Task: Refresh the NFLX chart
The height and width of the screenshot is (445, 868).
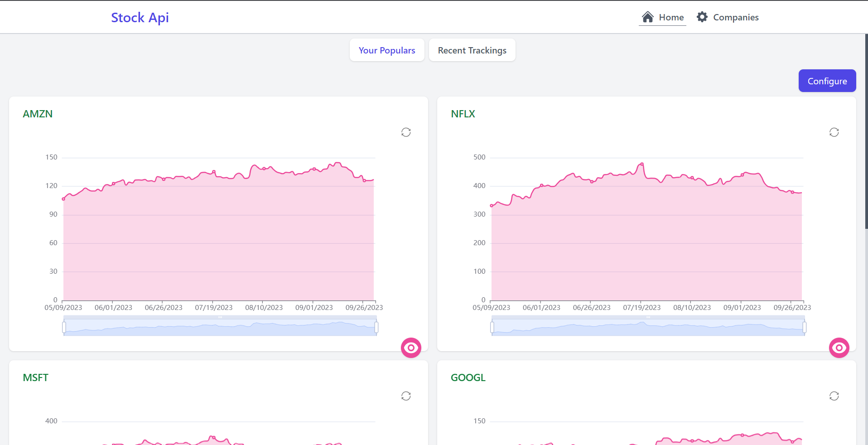Action: [x=834, y=132]
